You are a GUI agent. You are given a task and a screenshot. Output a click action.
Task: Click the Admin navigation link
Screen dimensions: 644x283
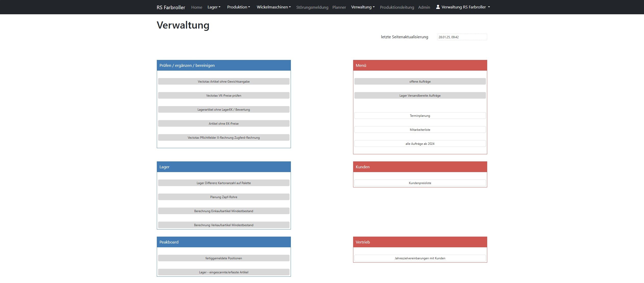(424, 7)
